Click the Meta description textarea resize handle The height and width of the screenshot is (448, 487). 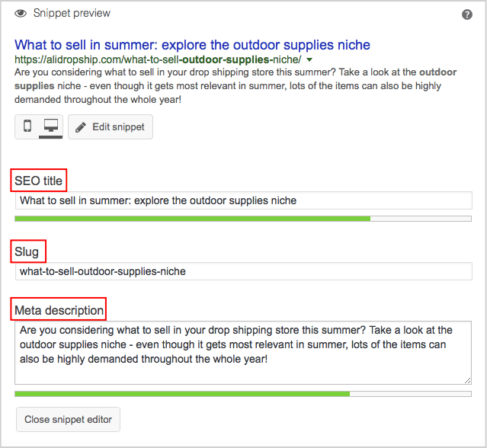(x=467, y=380)
